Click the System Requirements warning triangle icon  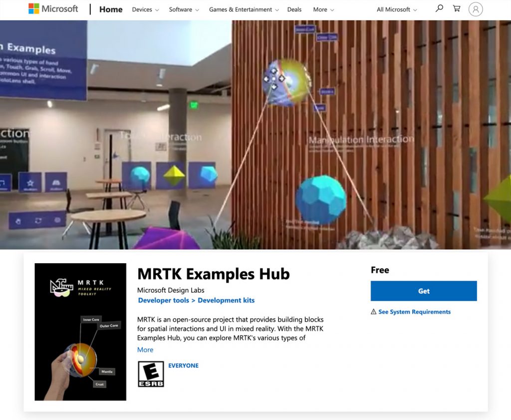point(374,311)
